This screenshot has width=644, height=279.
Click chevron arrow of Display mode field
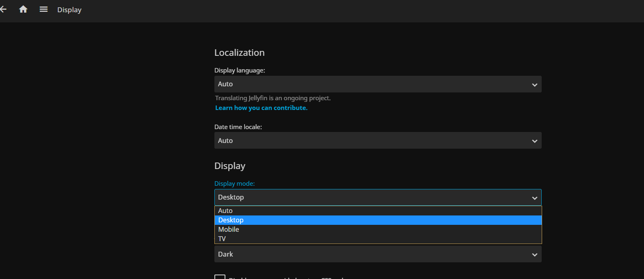pos(534,198)
